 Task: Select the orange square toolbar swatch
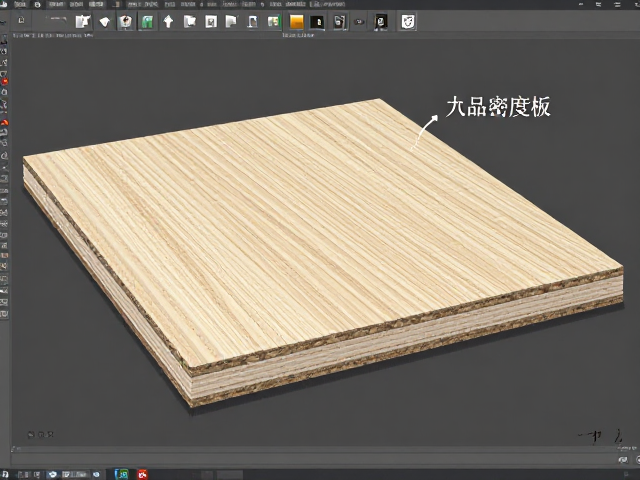point(296,22)
